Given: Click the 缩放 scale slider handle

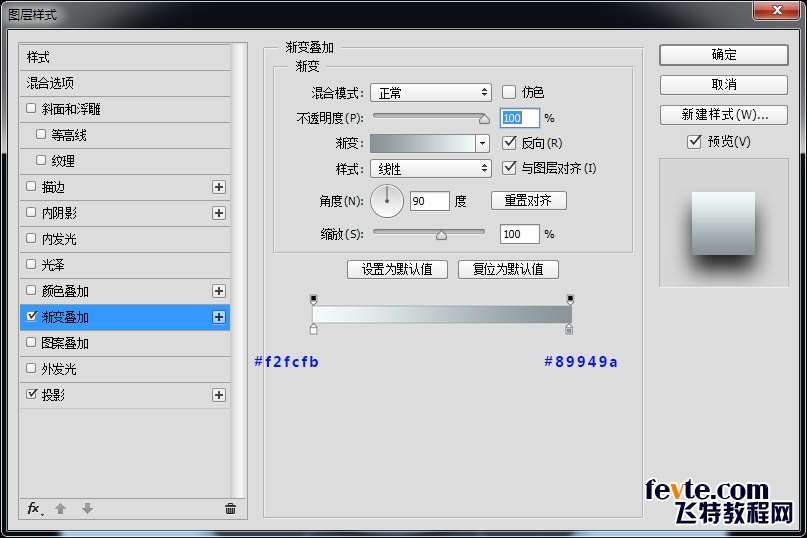Looking at the screenshot, I should [441, 235].
